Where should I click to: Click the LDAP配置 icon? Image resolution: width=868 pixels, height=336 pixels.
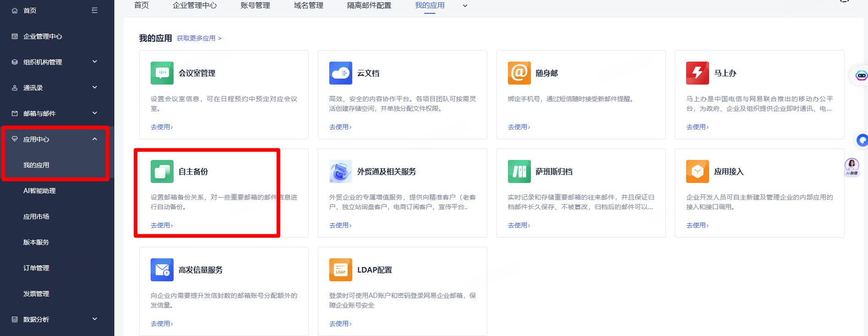click(341, 270)
